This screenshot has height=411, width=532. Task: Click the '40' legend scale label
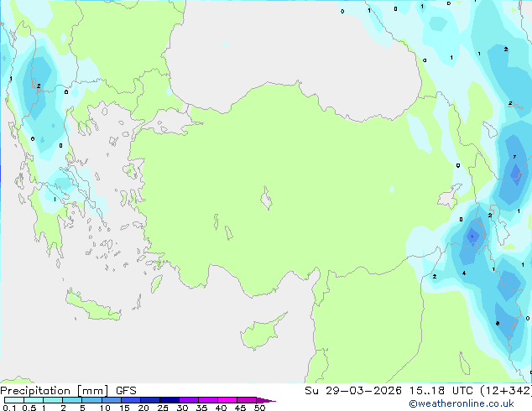[x=222, y=408]
